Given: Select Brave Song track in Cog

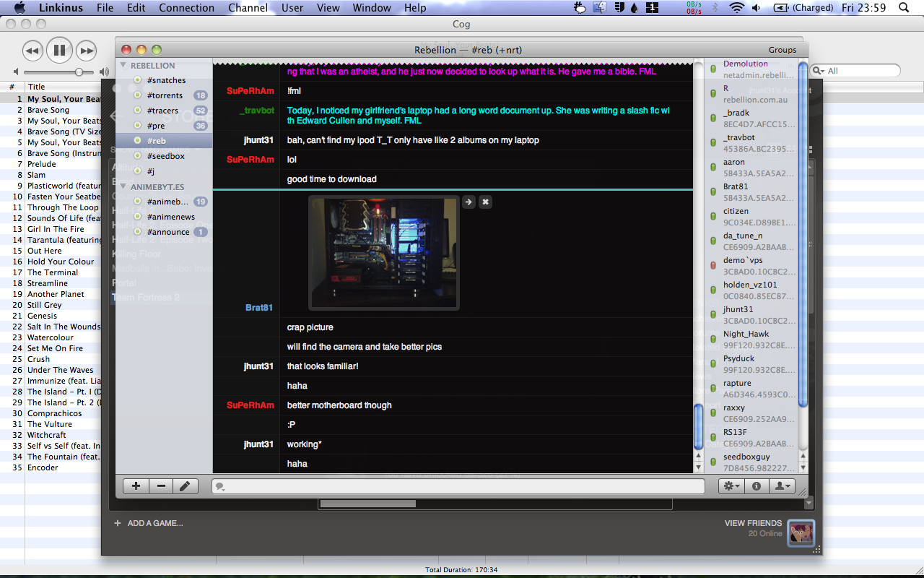Looking at the screenshot, I should coord(48,110).
